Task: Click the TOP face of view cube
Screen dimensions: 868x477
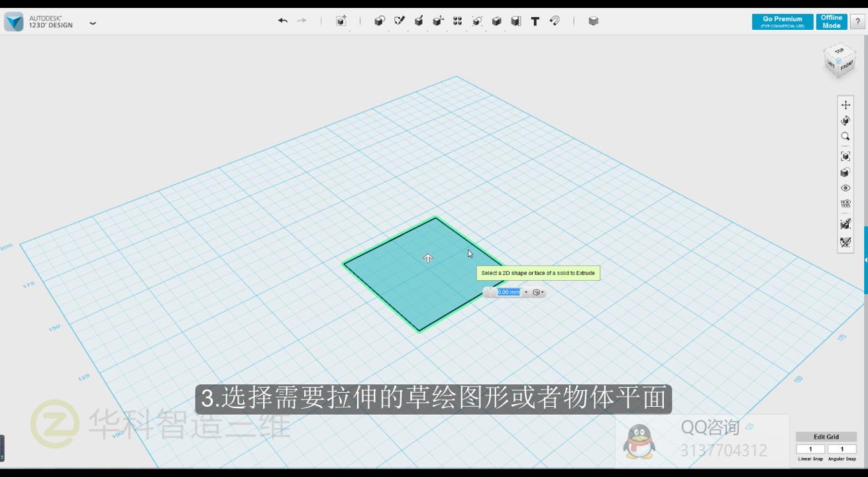Action: 840,52
